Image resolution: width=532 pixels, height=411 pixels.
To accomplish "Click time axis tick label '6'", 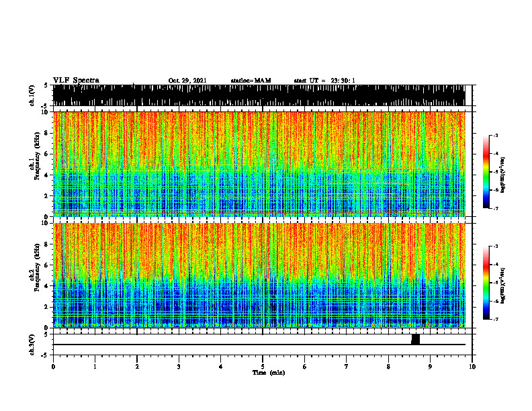I will [305, 367].
